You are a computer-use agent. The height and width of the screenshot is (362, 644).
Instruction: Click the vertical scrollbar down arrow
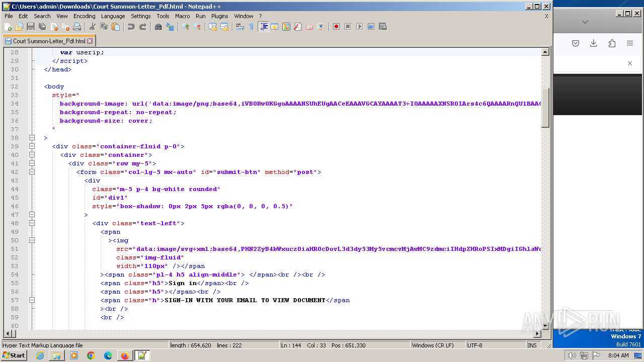point(545,325)
